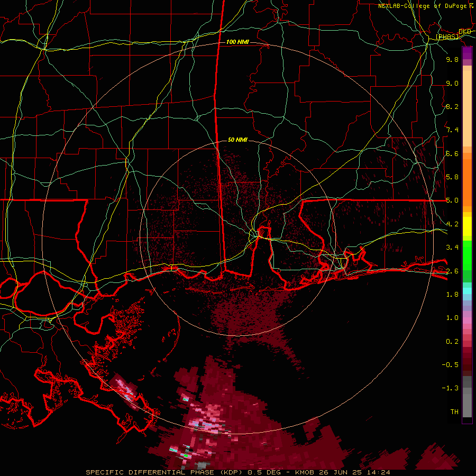476x476 pixels.
Task: Click the 'NEXLAB-College of DuPage' header text
Action: [x=422, y=6]
